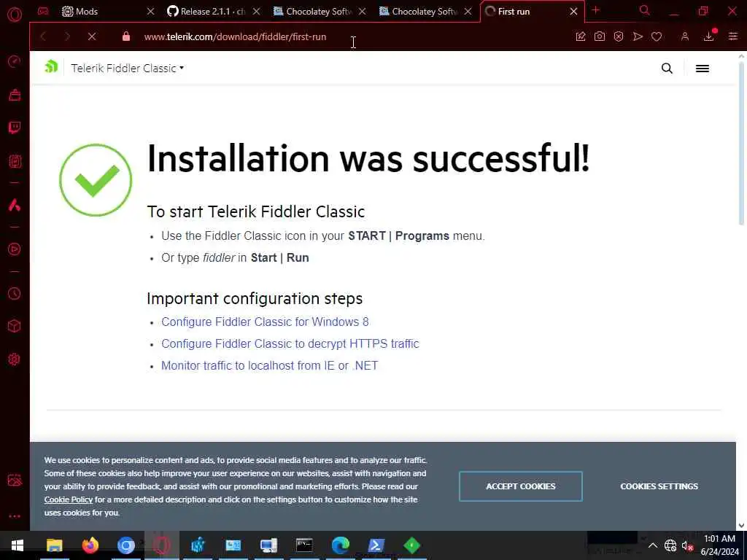Add page to bookmarks with heart icon
Image resolution: width=747 pixels, height=560 pixels.
point(657,36)
